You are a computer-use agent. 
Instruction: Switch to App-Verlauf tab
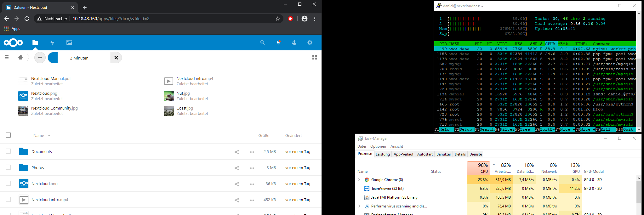pos(403,154)
